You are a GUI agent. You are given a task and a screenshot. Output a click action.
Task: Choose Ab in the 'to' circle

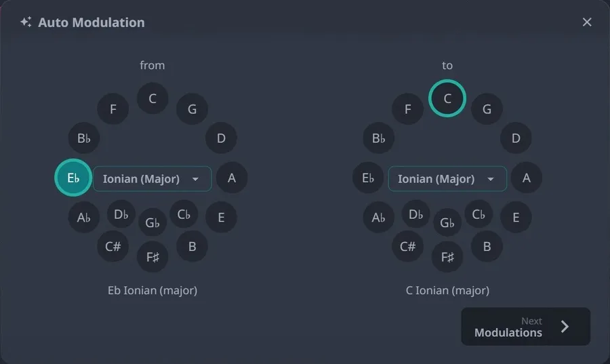[379, 217]
